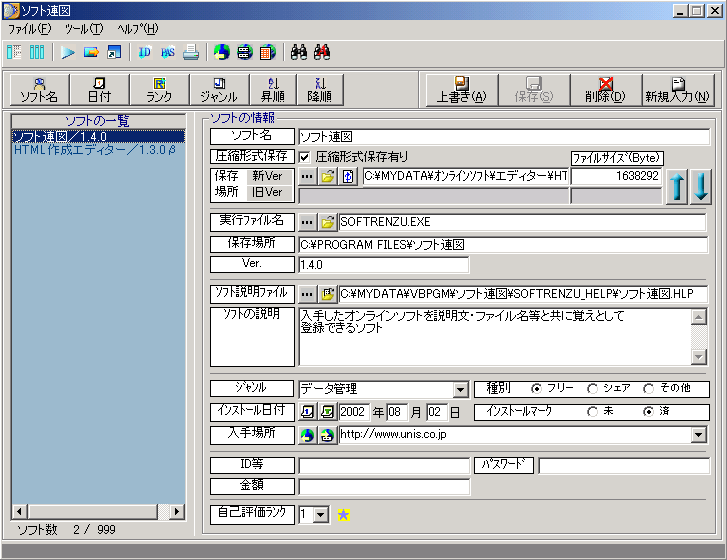Image resolution: width=727 pixels, height=560 pixels.
Task: Click the ID icon in the toolbar
Action: [145, 52]
